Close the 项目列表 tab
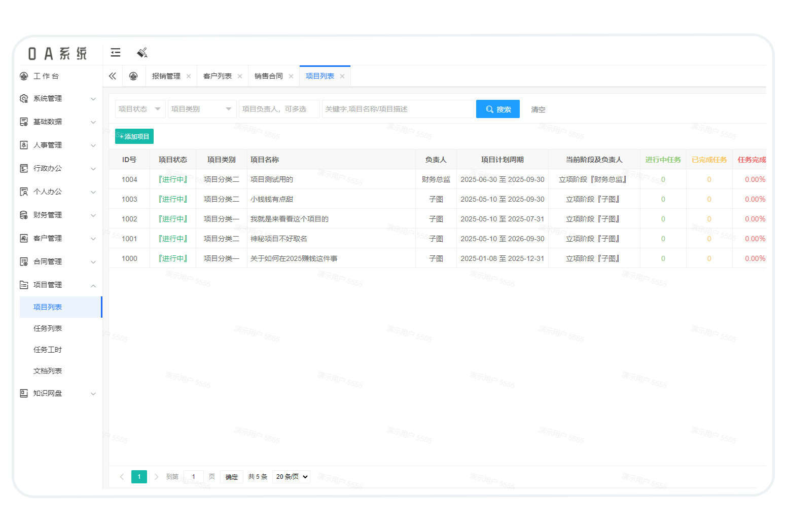Screen dimensions: 786x532 click(x=342, y=77)
